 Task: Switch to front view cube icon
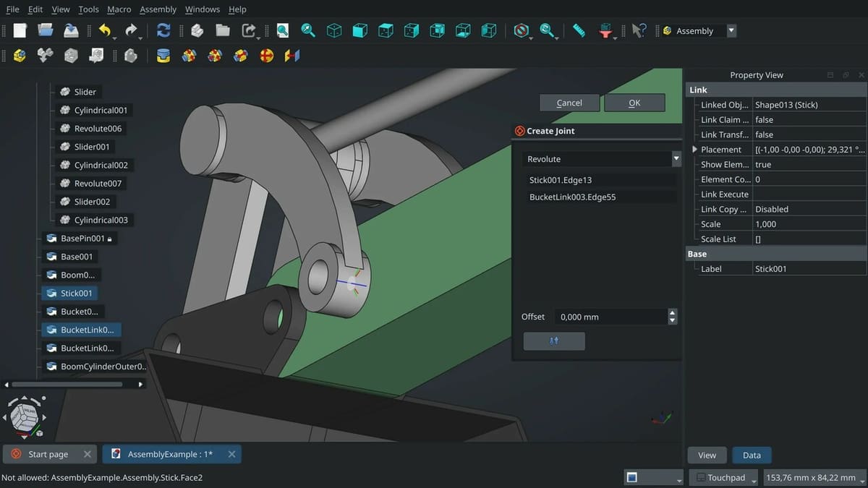[359, 30]
